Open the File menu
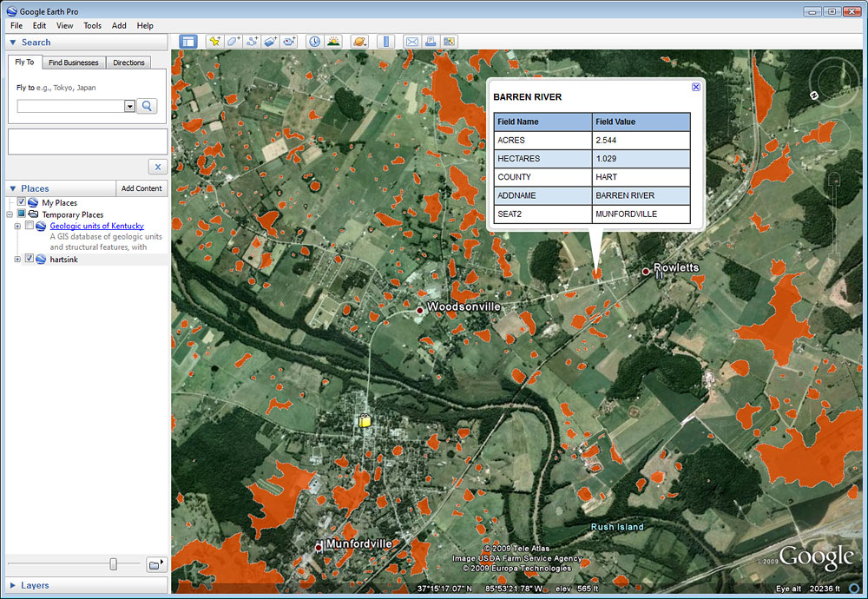The image size is (868, 599). (16, 25)
